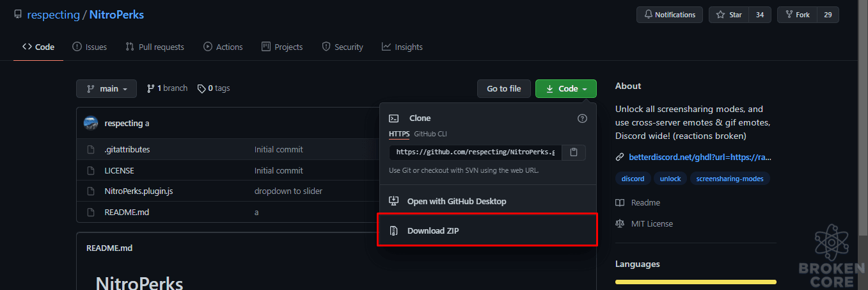View the Insights tab
The width and height of the screenshot is (868, 290).
coord(402,47)
